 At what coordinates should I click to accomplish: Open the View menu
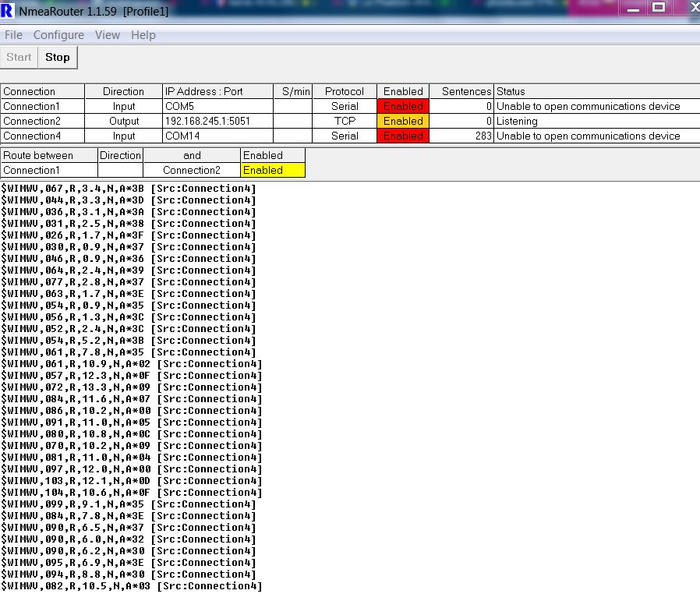coord(108,35)
